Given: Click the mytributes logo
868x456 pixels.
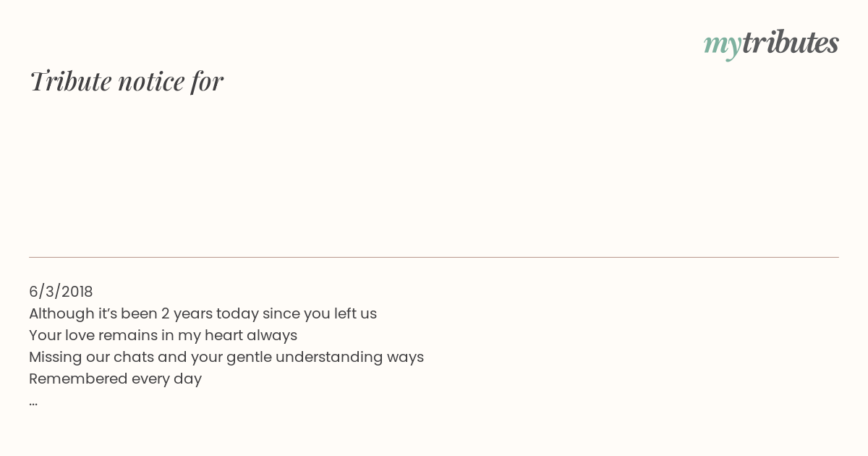Looking at the screenshot, I should (x=771, y=43).
